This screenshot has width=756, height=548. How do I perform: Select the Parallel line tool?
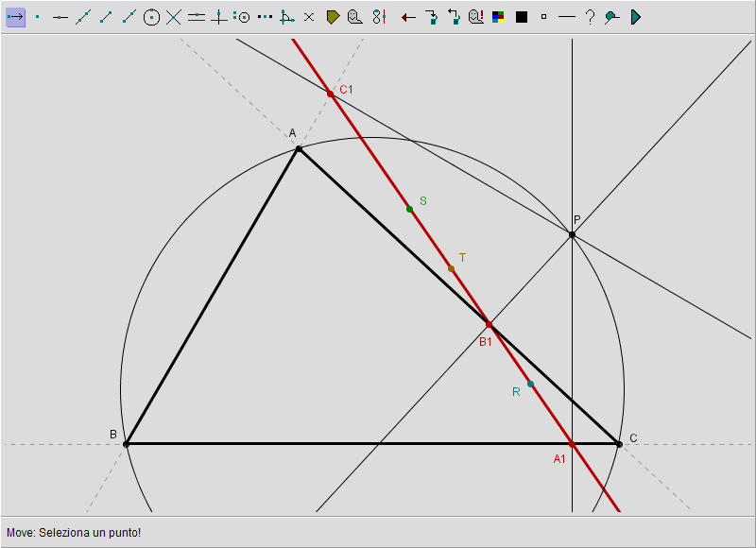click(x=197, y=17)
